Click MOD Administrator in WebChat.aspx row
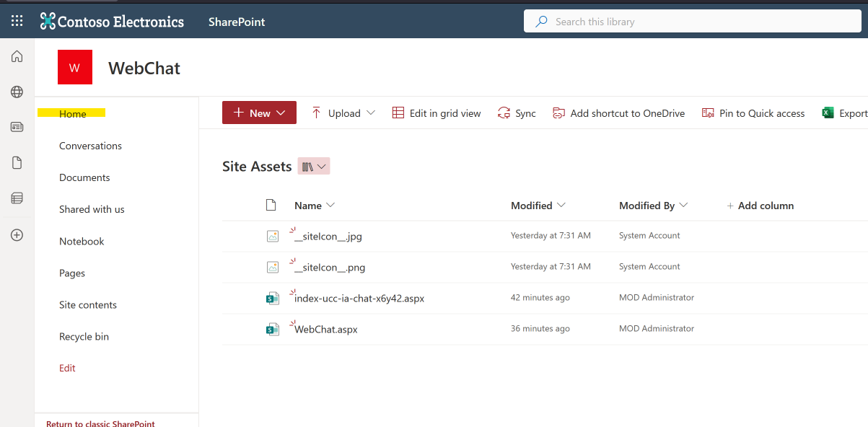868x427 pixels. tap(657, 329)
